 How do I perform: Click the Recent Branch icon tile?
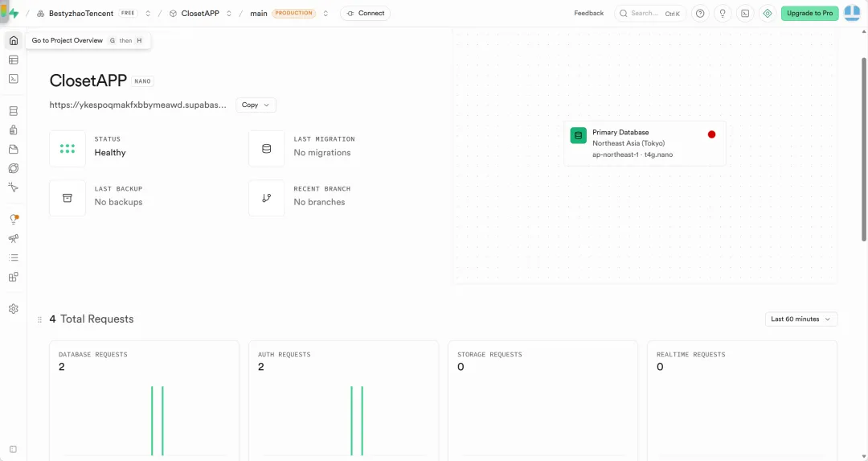coord(267,198)
